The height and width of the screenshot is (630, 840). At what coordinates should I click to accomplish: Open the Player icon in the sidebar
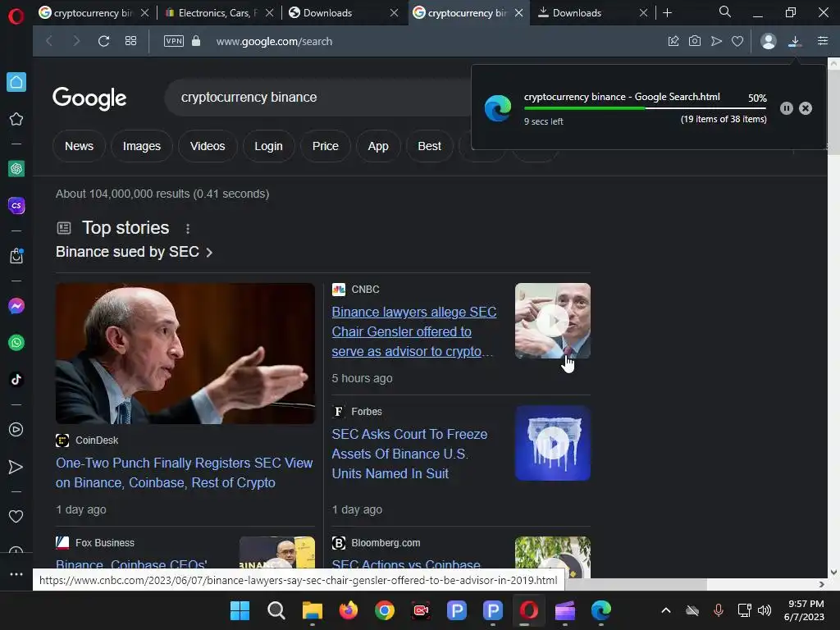click(16, 429)
